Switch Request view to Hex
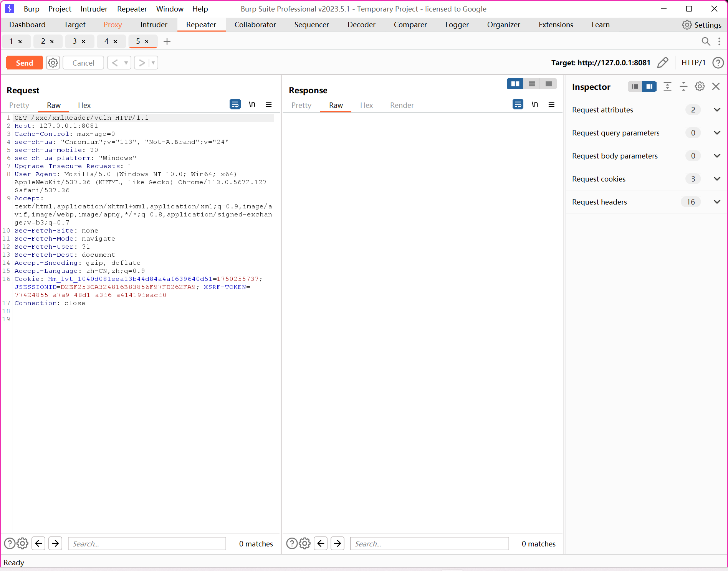 [84, 105]
